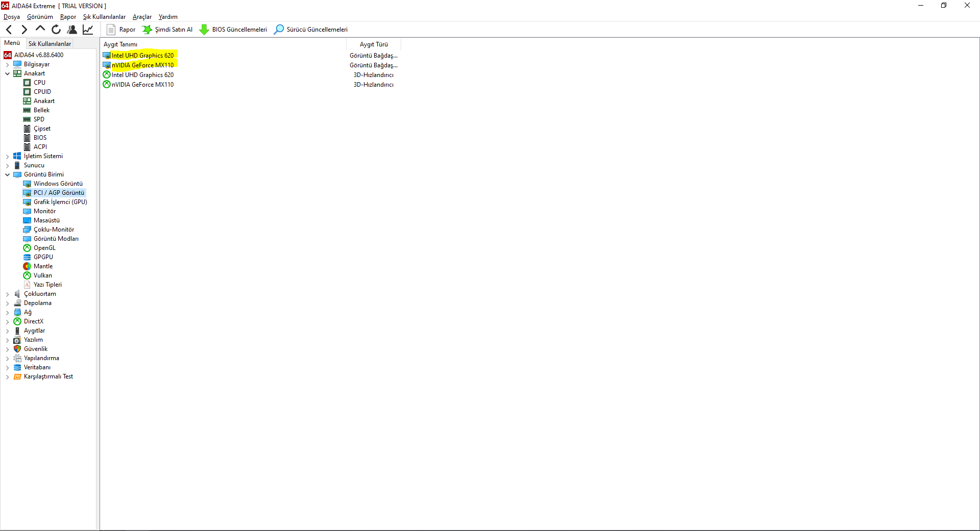This screenshot has width=980, height=531.
Task: Select the CPUID tree item
Action: click(37, 92)
